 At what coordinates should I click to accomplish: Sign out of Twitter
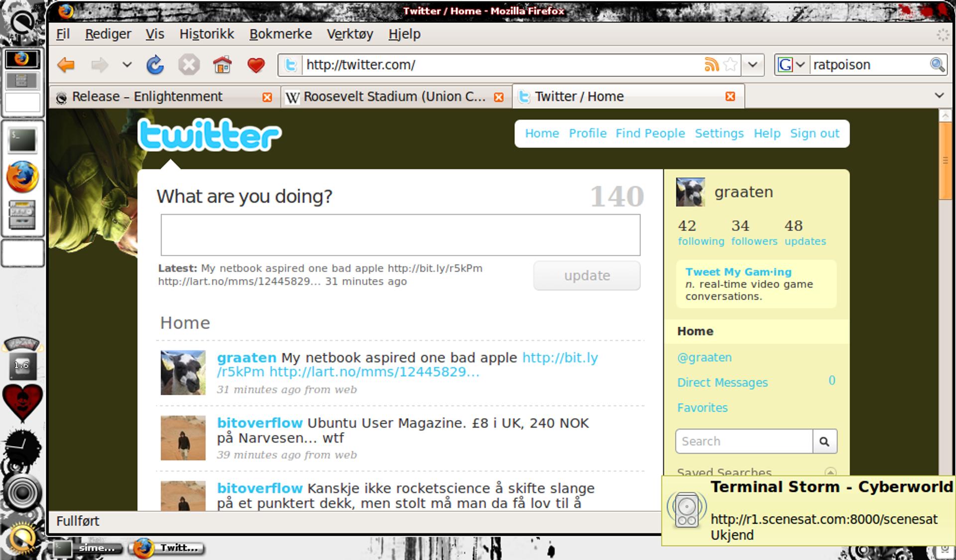815,133
